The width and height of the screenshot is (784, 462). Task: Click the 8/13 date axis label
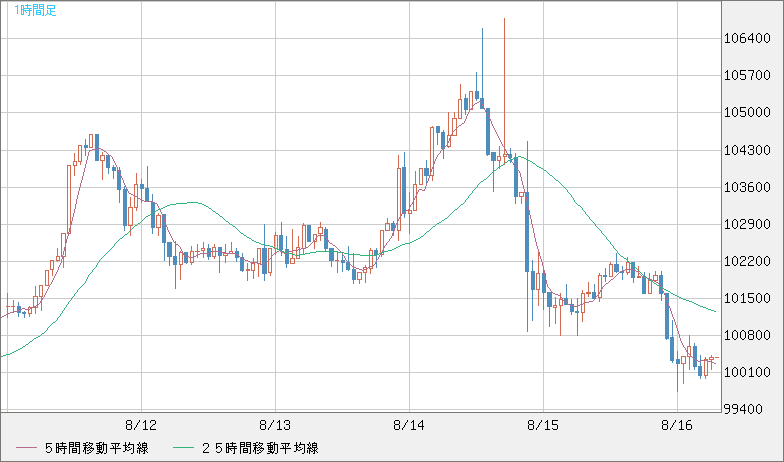click(x=275, y=426)
